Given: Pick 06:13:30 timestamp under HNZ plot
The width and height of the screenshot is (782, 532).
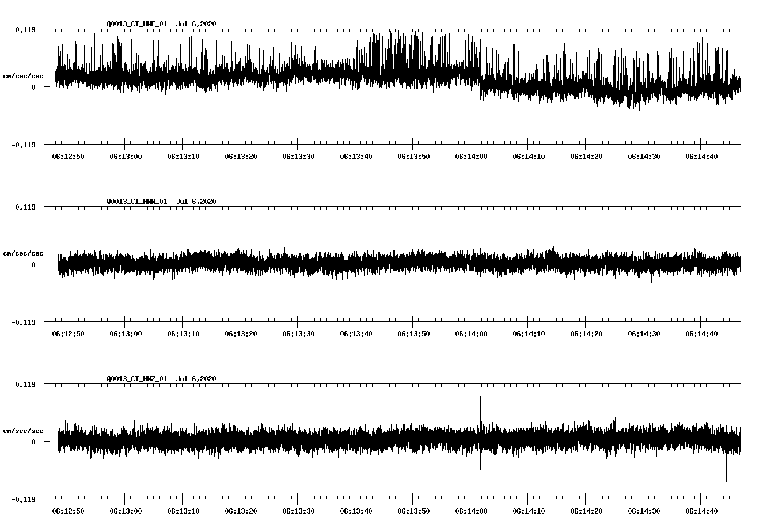Looking at the screenshot, I should point(299,511).
